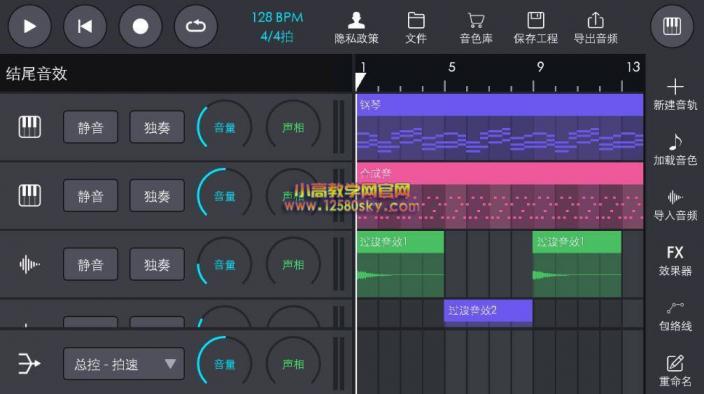The height and width of the screenshot is (394, 704).
Task: Mute the transition effect 1 audio track
Action: pos(91,264)
